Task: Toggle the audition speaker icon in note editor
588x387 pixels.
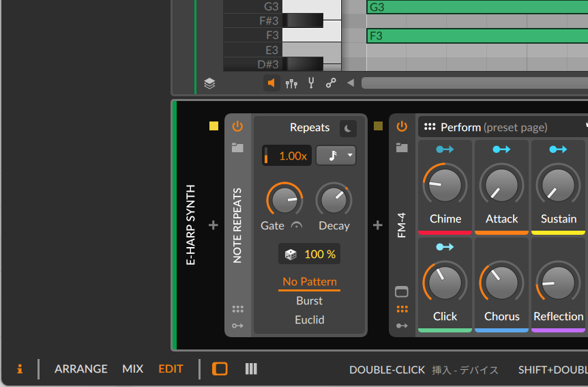Action: (x=271, y=83)
